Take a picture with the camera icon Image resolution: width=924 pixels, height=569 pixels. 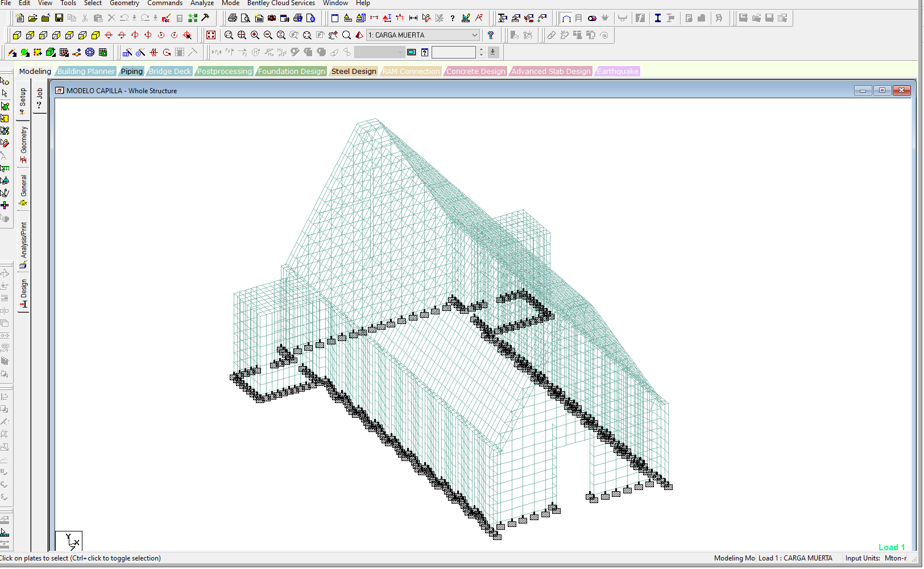pyautogui.click(x=272, y=18)
